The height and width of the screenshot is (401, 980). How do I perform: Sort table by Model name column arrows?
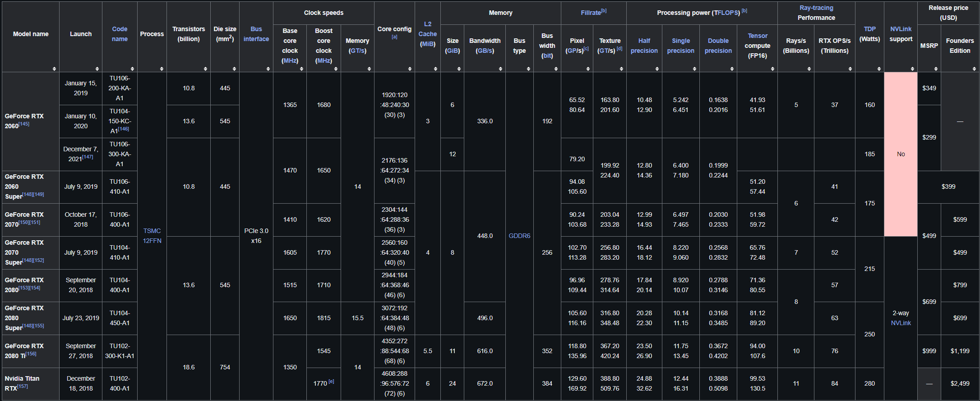click(x=54, y=69)
